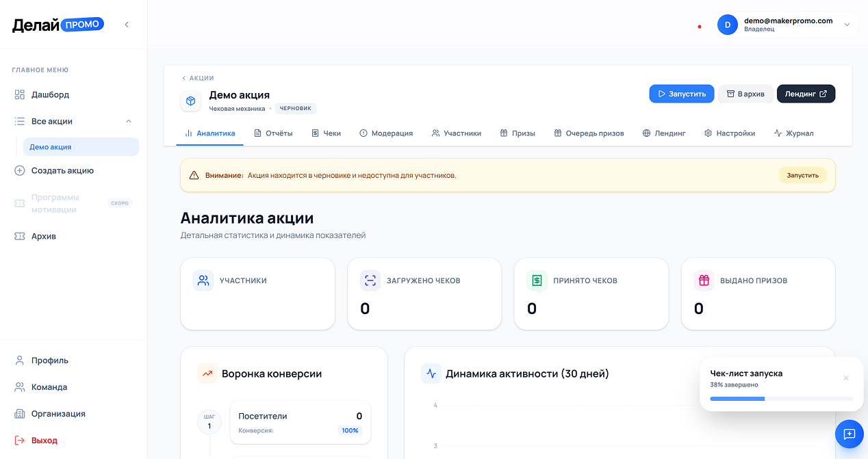Switch to the Отчёты tab
This screenshot has width=868, height=459.
coord(273,133)
